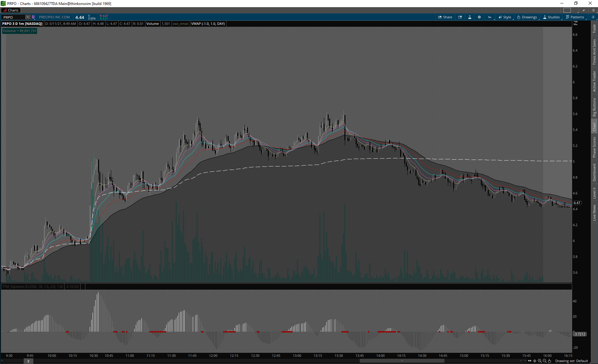Image resolution: width=598 pixels, height=364 pixels.
Task: Toggle the price axis scale icon
Action: click(576, 23)
